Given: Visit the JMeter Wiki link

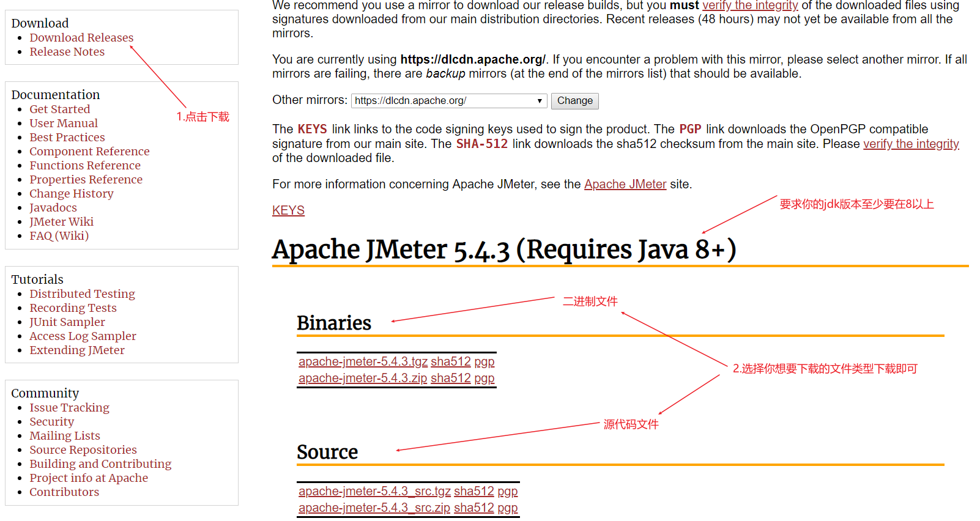Looking at the screenshot, I should (62, 221).
